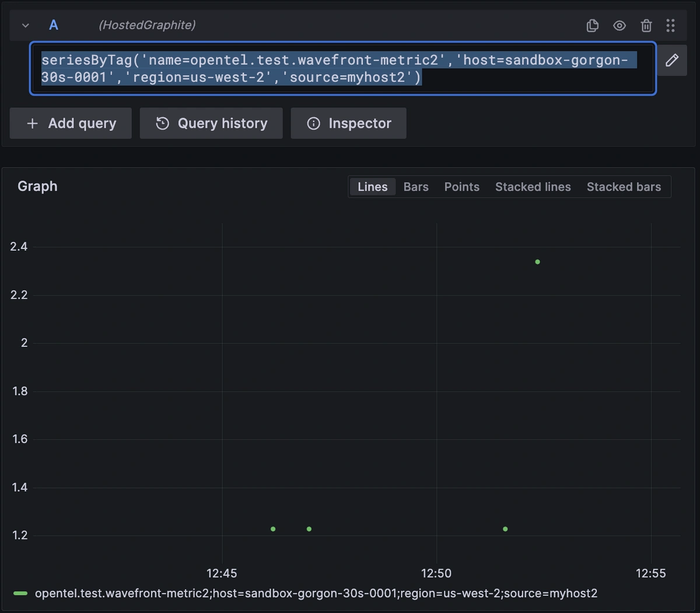The image size is (700, 613).
Task: Click into the seriesByTag query field
Action: click(343, 68)
